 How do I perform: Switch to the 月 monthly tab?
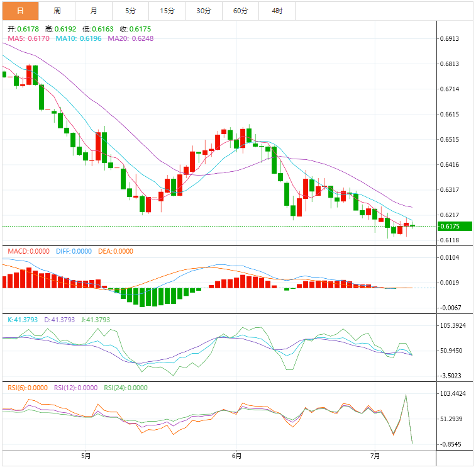94,11
